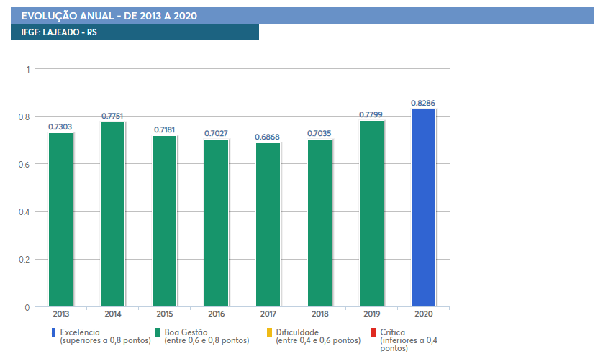Select the green 2014 bar
The height and width of the screenshot is (364, 603).
[x=112, y=214]
